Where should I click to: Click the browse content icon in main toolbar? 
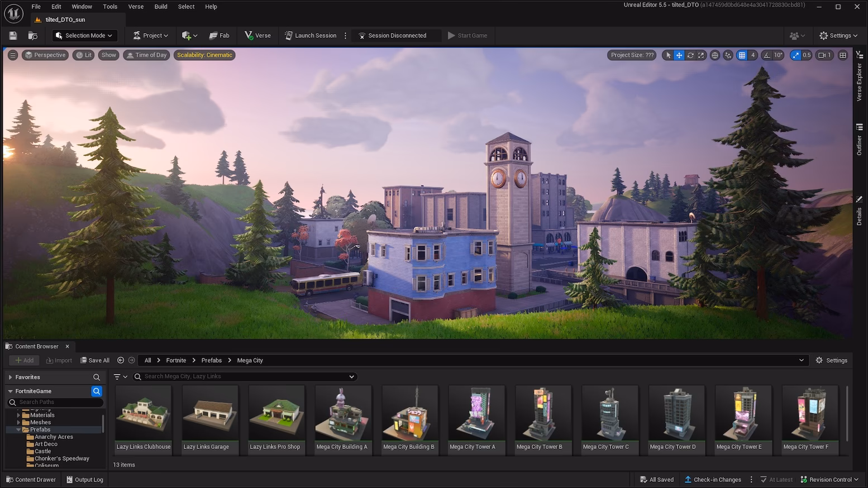pos(33,36)
